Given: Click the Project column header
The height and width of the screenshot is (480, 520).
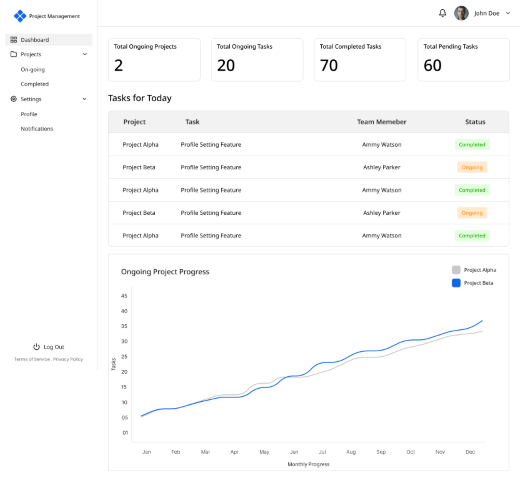Looking at the screenshot, I should click(134, 122).
